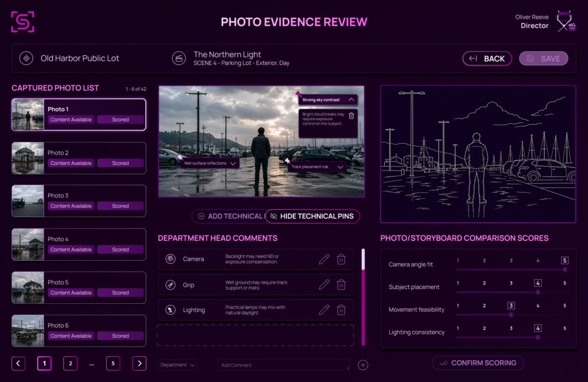588x382 pixels.
Task: Click Scored badge on Photo 2
Action: tap(121, 163)
